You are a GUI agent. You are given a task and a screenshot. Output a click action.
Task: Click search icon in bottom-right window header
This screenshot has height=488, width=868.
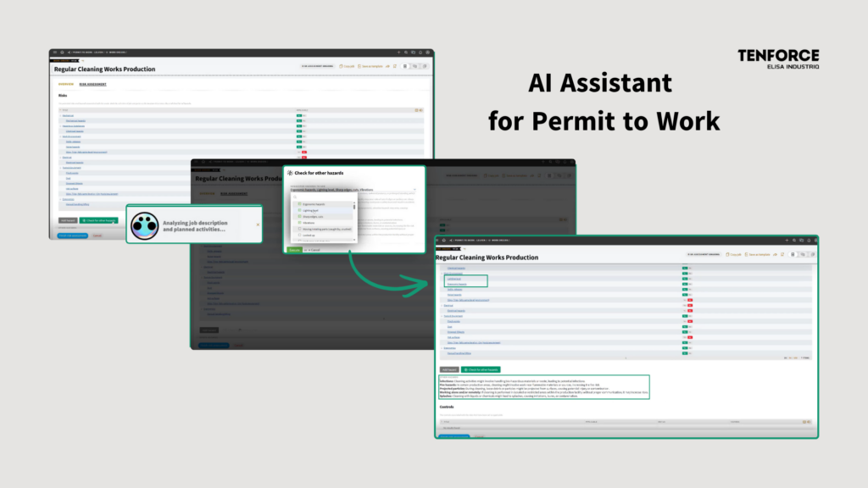coord(793,241)
